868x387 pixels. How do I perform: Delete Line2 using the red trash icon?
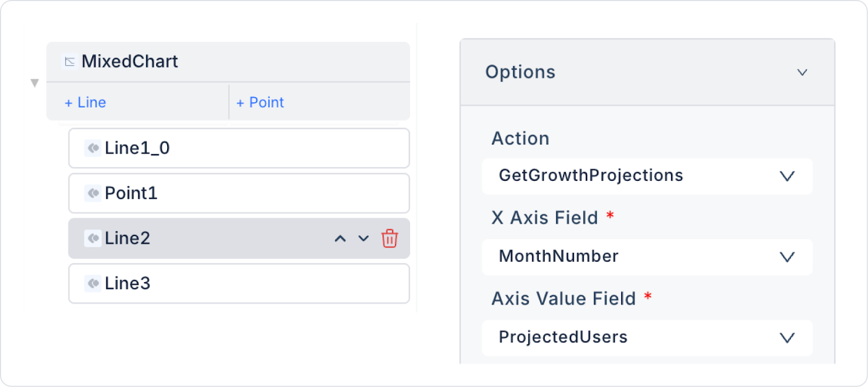click(x=390, y=238)
